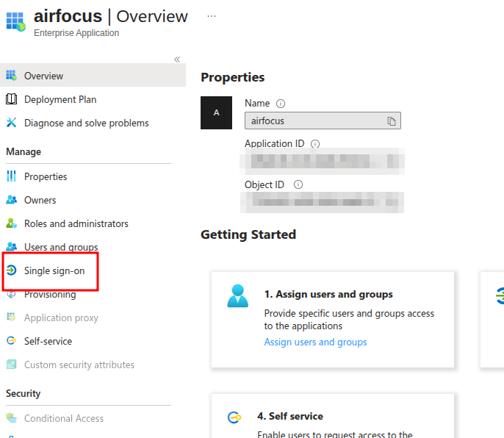This screenshot has height=438, width=504.
Task: Select Overview in the sidebar
Action: coord(93,75)
